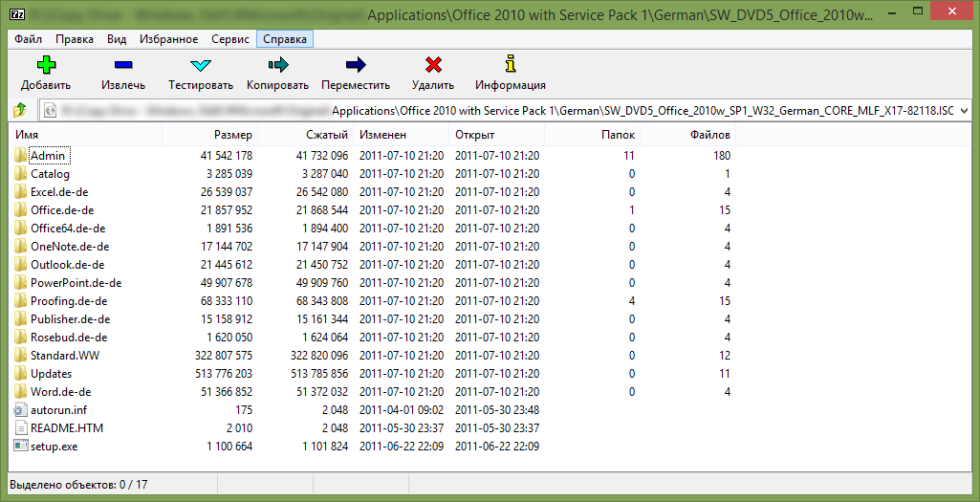Open the Файл menu
Viewport: 980px width, 502px height.
click(x=28, y=39)
